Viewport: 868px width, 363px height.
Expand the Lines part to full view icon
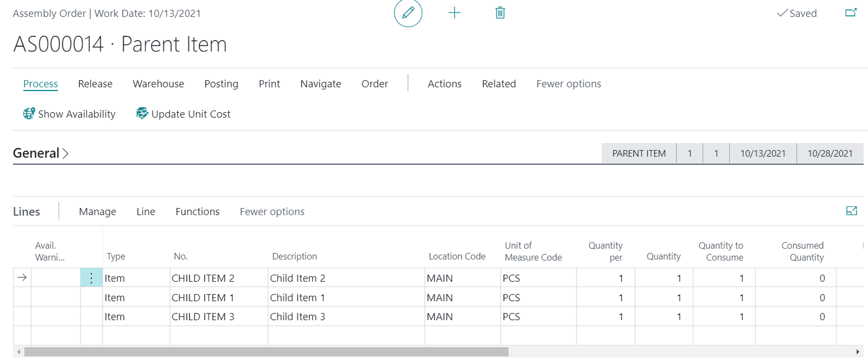851,211
